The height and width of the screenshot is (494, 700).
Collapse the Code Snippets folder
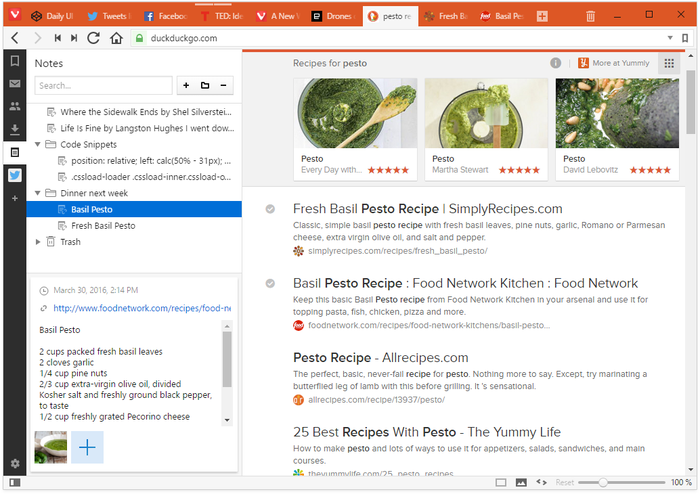coord(38,144)
